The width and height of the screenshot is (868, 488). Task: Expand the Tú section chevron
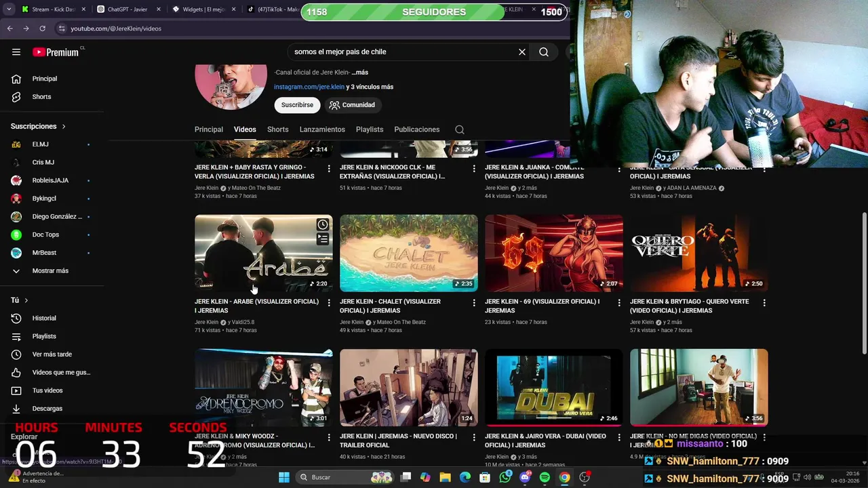pos(26,300)
